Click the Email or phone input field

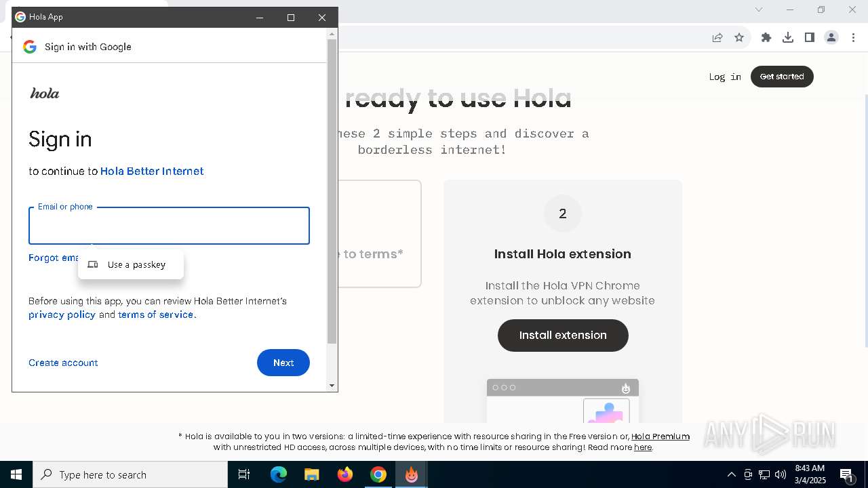(x=169, y=226)
